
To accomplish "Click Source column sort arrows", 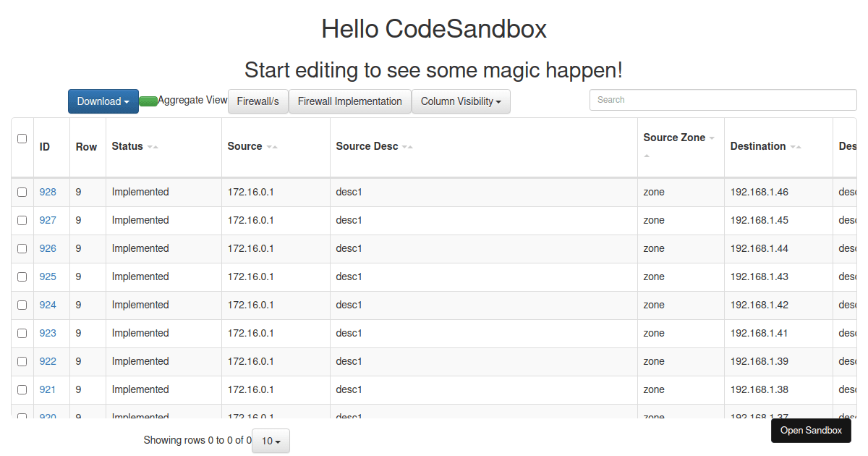I will pyautogui.click(x=272, y=147).
